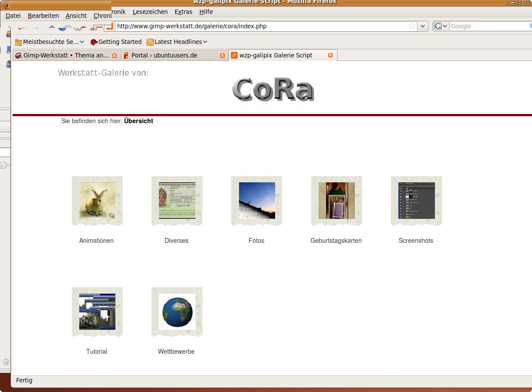Viewport: 532px width, 392px height.
Task: Open the Getting Started bookmark
Action: click(116, 42)
